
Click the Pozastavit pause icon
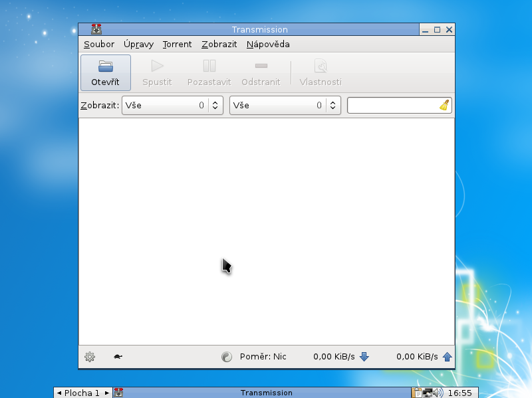click(209, 66)
